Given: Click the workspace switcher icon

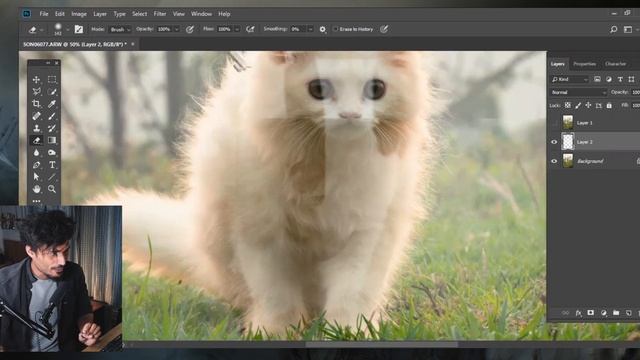Looking at the screenshot, I should pos(628,29).
